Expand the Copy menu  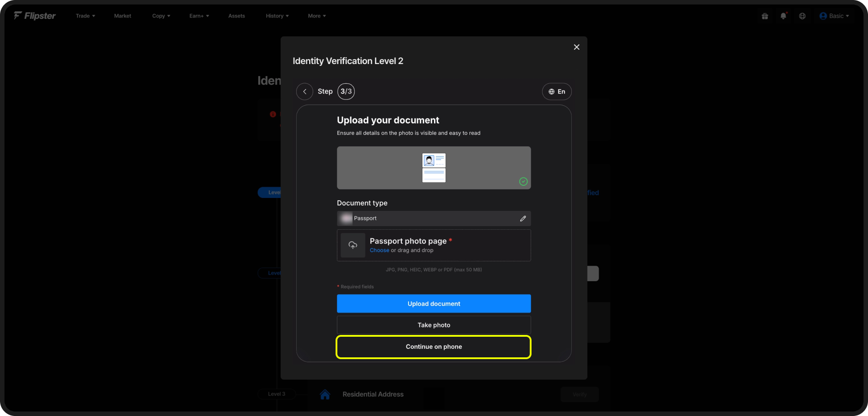click(x=161, y=16)
